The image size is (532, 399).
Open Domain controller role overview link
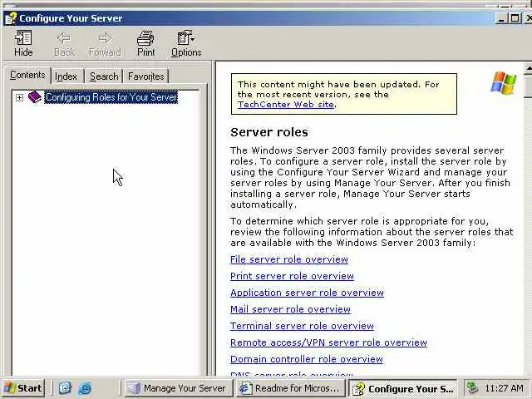[x=307, y=359]
